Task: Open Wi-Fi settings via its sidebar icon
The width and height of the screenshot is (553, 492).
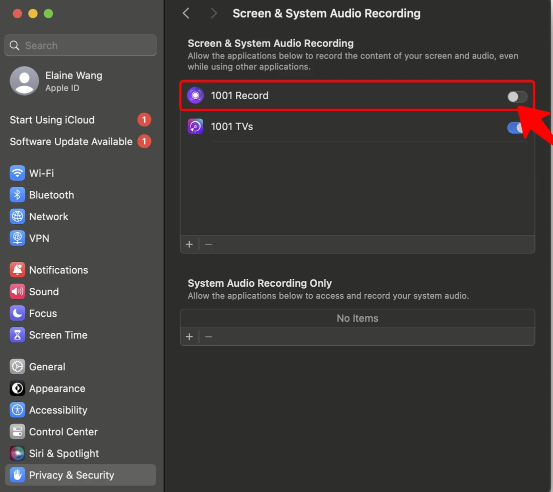Action: point(17,173)
